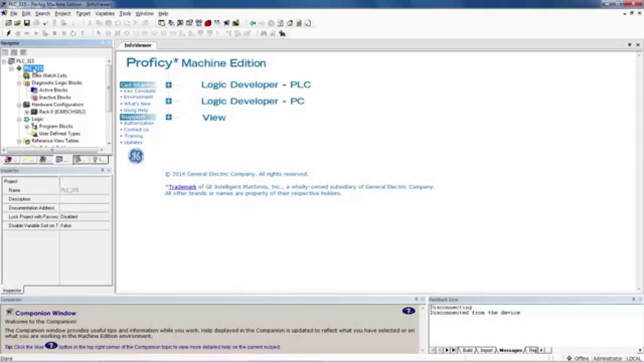Open the Search menu
This screenshot has height=362, width=644.
[43, 14]
